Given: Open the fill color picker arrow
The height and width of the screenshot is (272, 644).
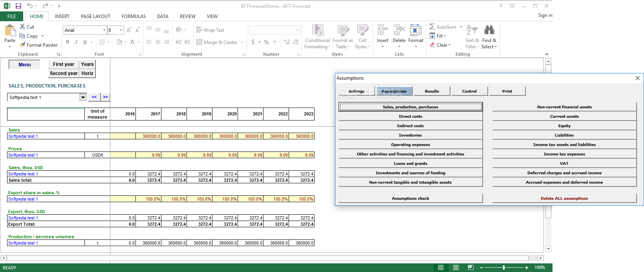Looking at the screenshot, I should tap(125, 42).
